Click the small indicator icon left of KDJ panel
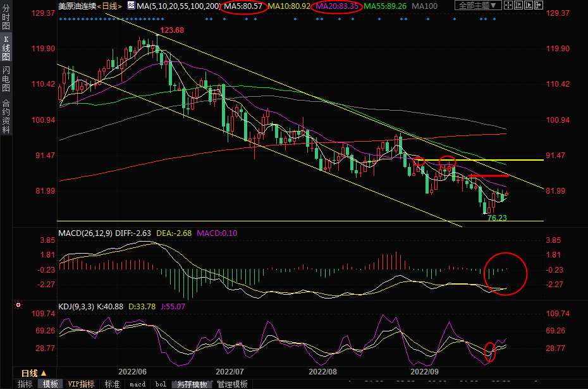 pyautogui.click(x=18, y=306)
